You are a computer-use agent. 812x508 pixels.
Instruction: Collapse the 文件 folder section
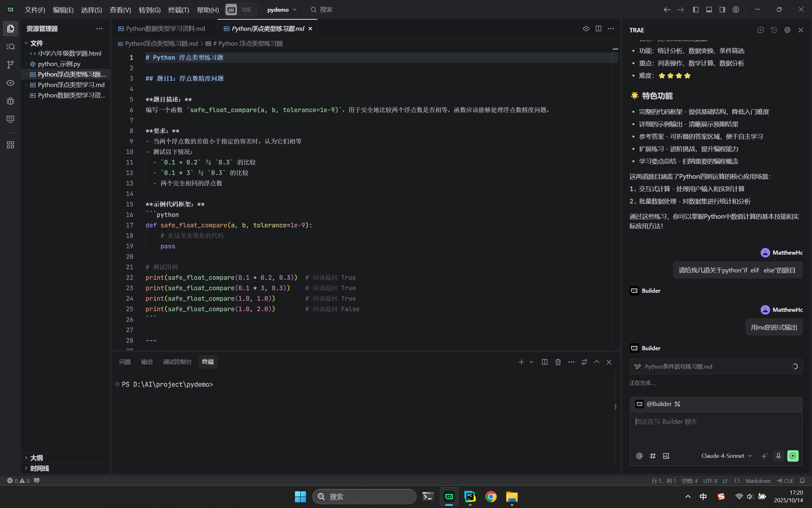pyautogui.click(x=65, y=43)
